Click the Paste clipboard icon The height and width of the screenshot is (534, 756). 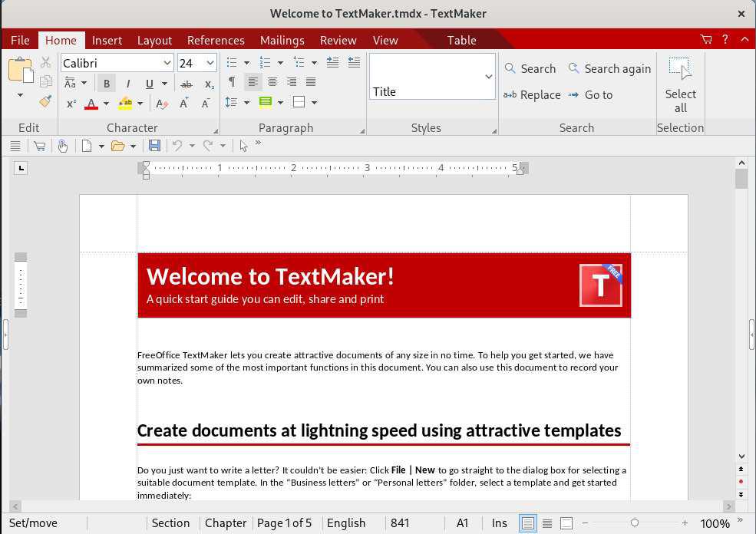tap(20, 70)
